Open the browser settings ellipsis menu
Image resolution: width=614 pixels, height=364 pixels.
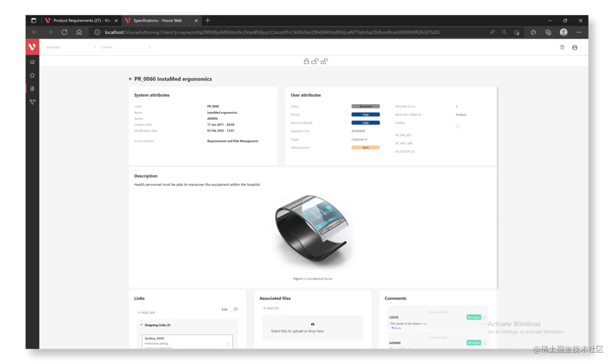579,32
